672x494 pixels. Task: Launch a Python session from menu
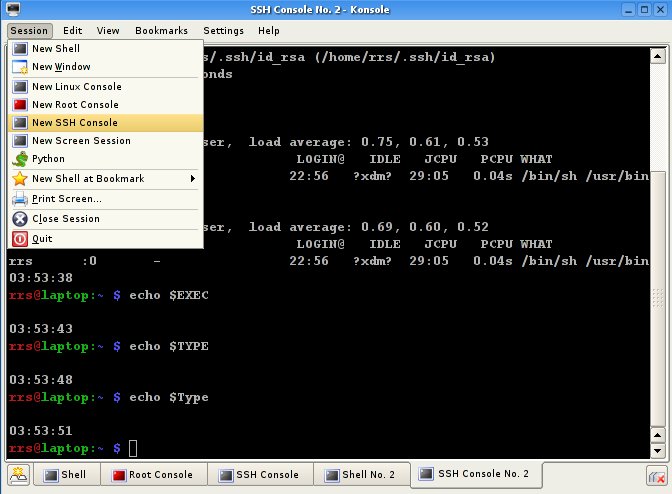click(x=105, y=159)
